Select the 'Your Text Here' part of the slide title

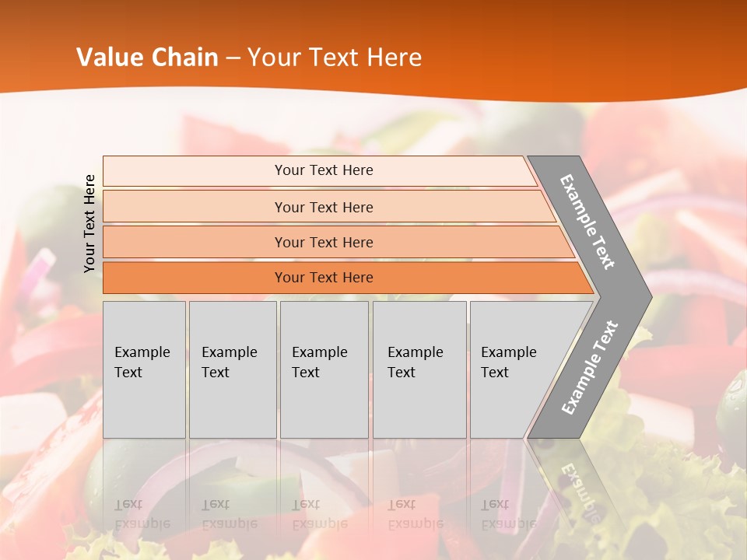pos(335,57)
